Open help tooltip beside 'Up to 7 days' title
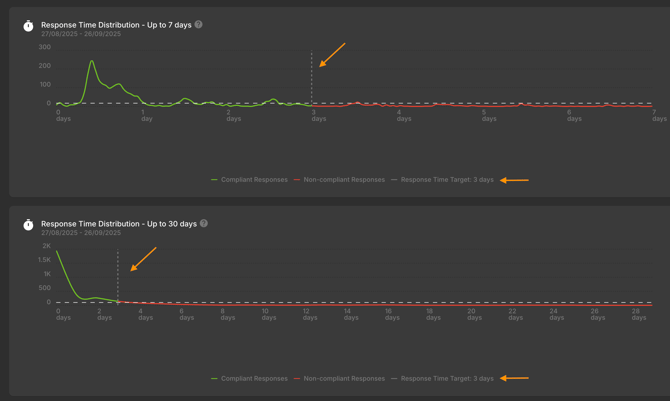 tap(198, 24)
